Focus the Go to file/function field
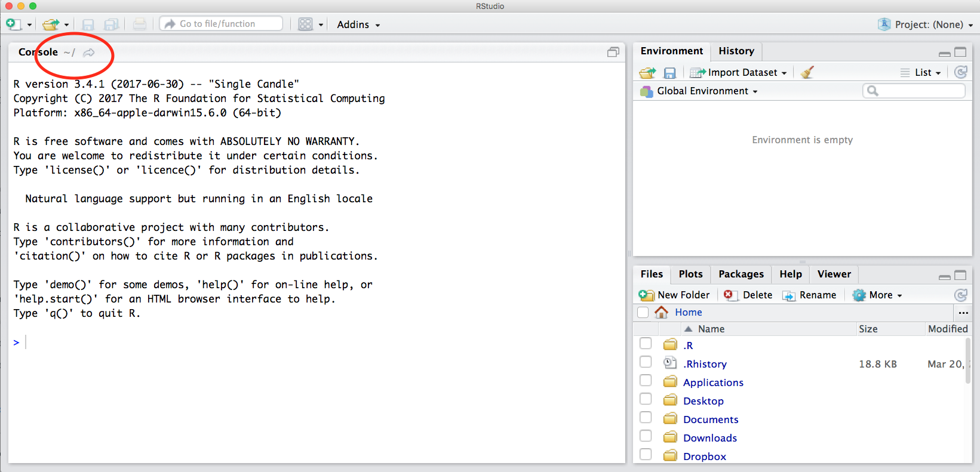Image resolution: width=980 pixels, height=472 pixels. pyautogui.click(x=221, y=24)
